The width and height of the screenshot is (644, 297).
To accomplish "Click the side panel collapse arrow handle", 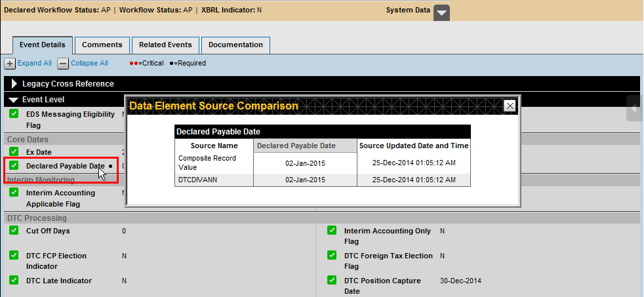I will coord(635,108).
